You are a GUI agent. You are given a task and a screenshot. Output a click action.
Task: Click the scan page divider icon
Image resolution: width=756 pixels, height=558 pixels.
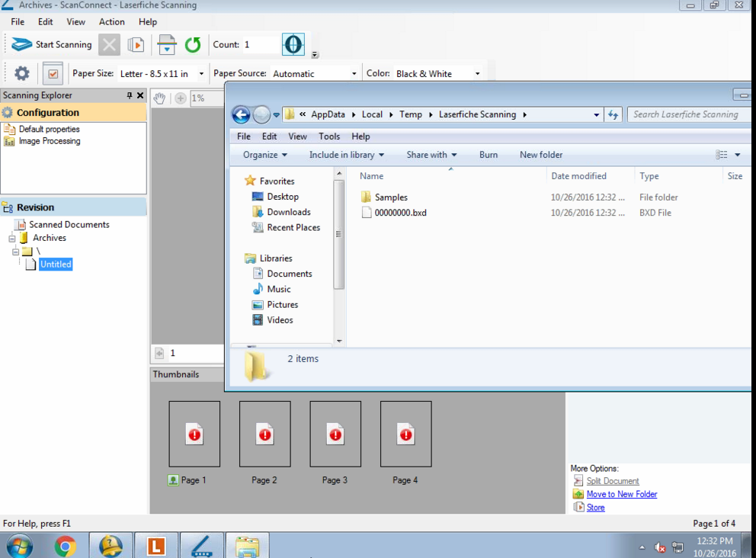pos(167,45)
